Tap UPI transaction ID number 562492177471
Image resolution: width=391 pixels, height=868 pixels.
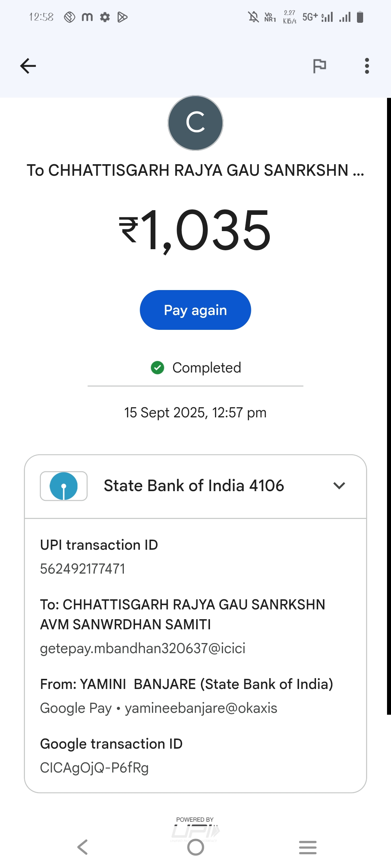pos(83,569)
